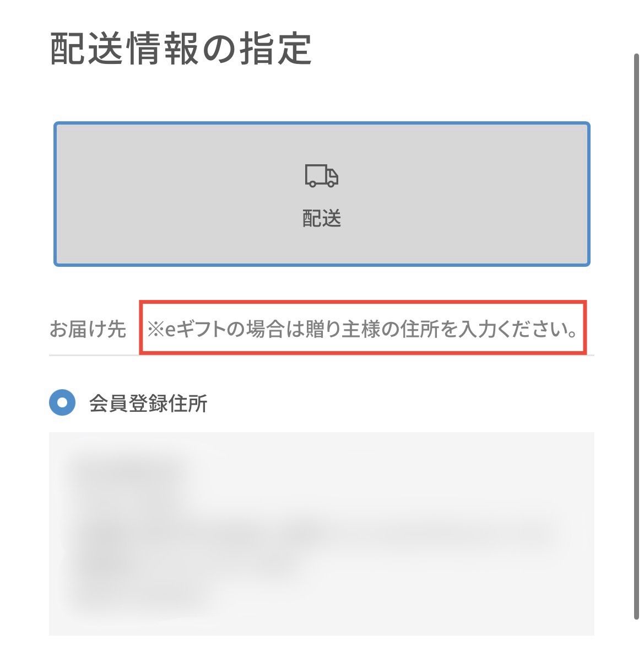Click the ※ mark before eギフト note
This screenshot has height=661, width=644.
click(155, 329)
